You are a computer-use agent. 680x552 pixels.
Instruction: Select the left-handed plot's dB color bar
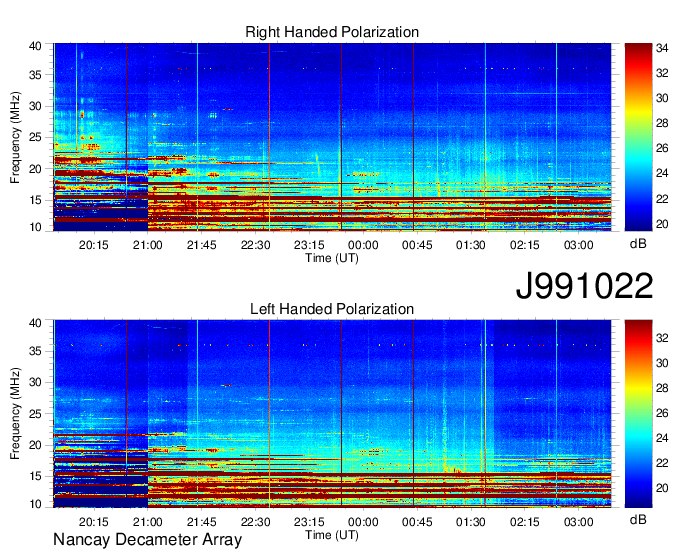point(638,414)
